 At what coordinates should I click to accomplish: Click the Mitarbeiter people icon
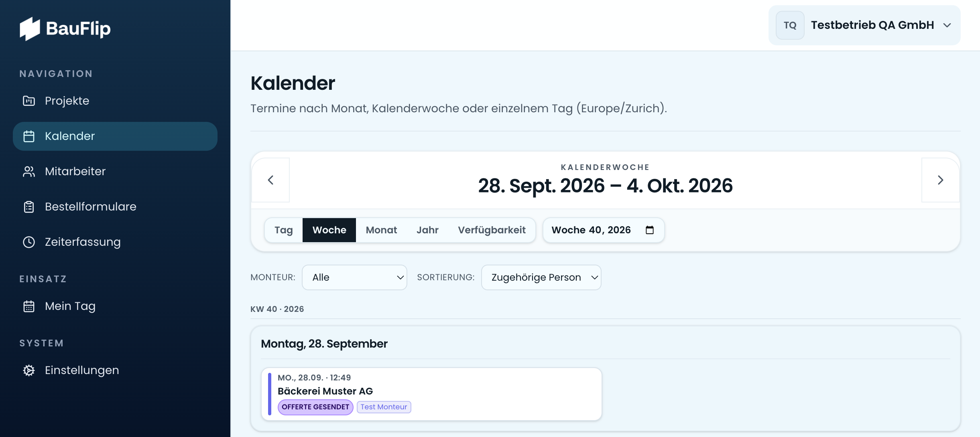click(29, 172)
